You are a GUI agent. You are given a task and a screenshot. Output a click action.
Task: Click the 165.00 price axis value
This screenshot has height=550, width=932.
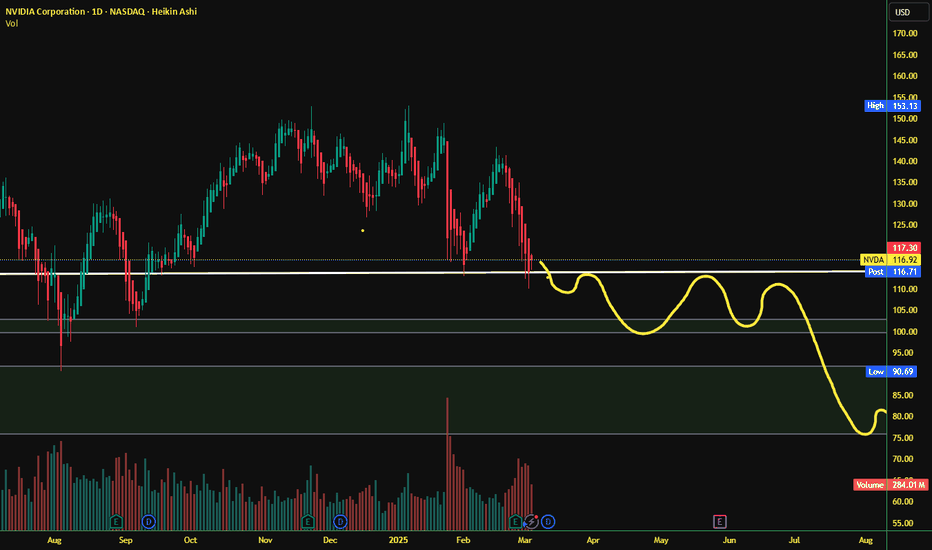[x=905, y=55]
